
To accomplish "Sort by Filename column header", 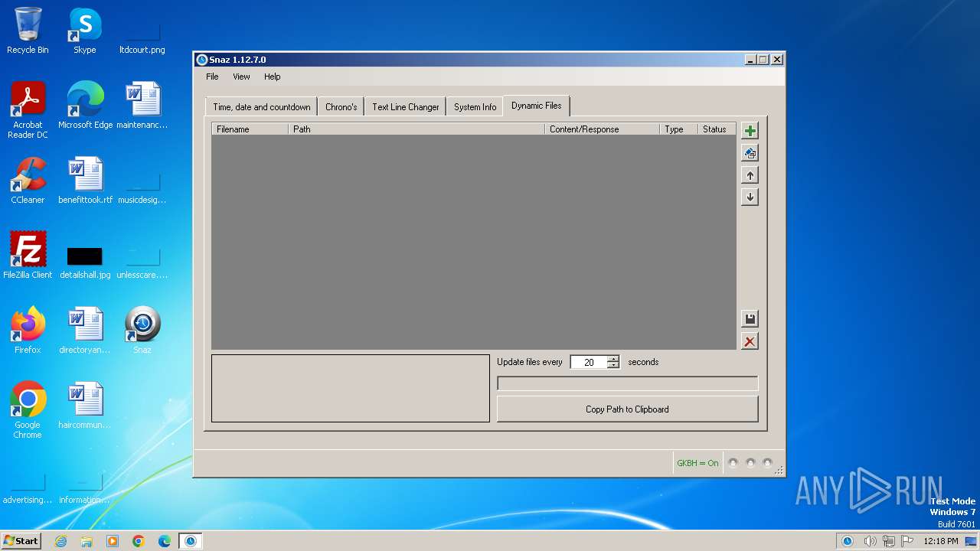I will click(x=250, y=129).
